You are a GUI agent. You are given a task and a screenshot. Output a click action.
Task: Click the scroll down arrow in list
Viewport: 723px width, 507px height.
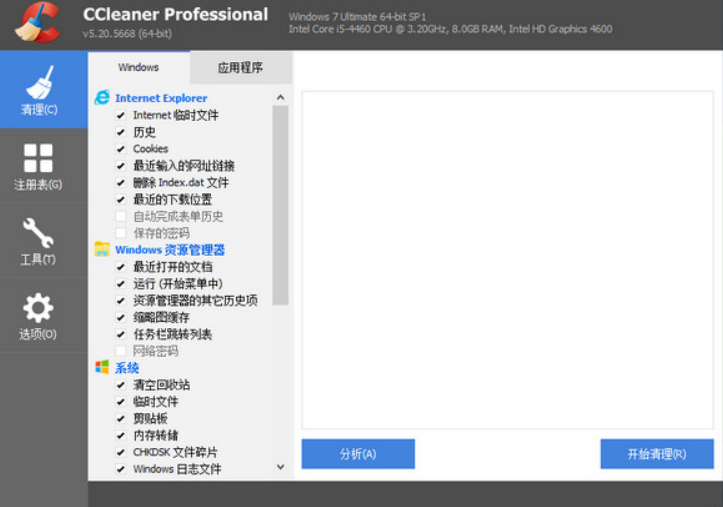click(x=280, y=467)
